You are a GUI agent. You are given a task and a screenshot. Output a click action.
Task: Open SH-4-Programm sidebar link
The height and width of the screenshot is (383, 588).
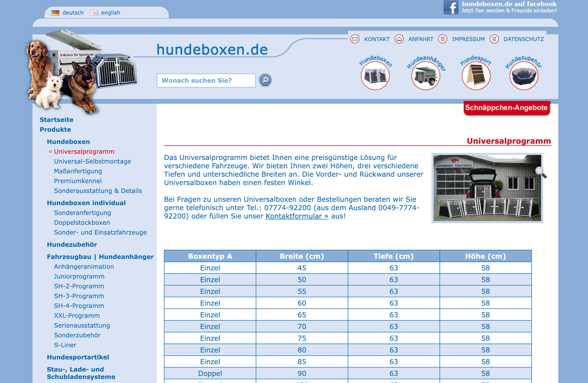pos(79,306)
